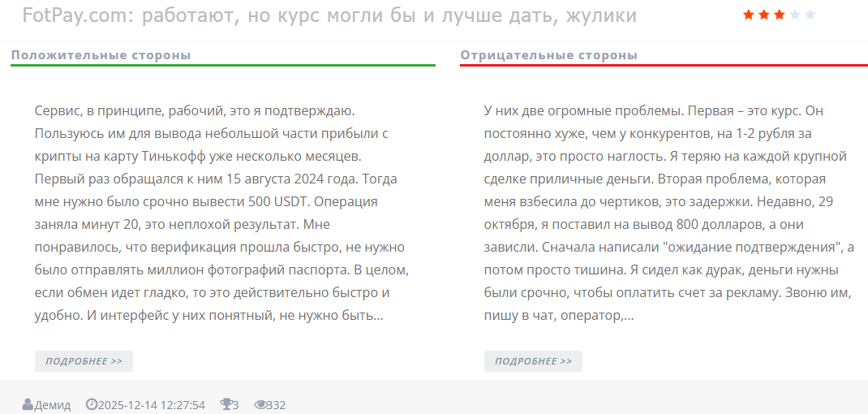
Task: Click the positive review text starting with Сервис
Action: (x=221, y=213)
